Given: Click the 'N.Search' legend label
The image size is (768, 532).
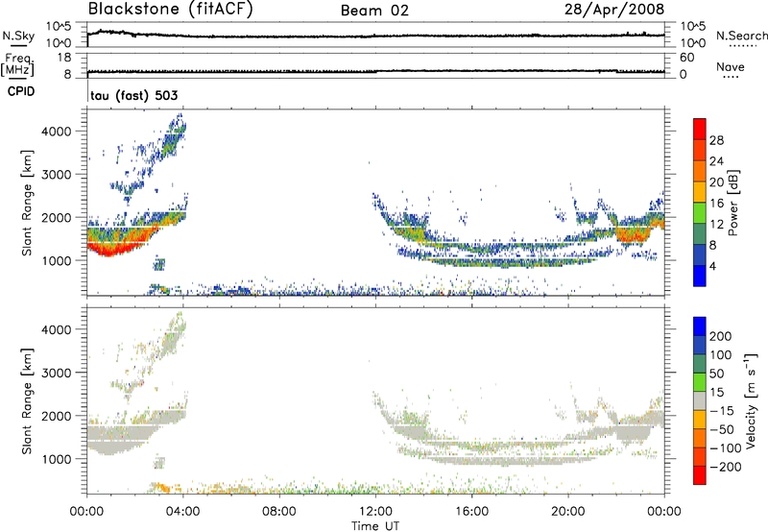Looking at the screenshot, I should coord(741,36).
